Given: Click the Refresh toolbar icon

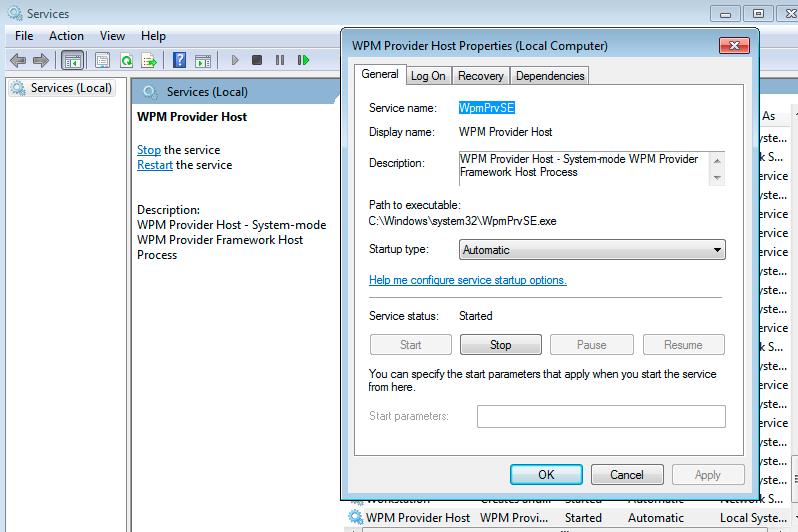Looking at the screenshot, I should (126, 60).
